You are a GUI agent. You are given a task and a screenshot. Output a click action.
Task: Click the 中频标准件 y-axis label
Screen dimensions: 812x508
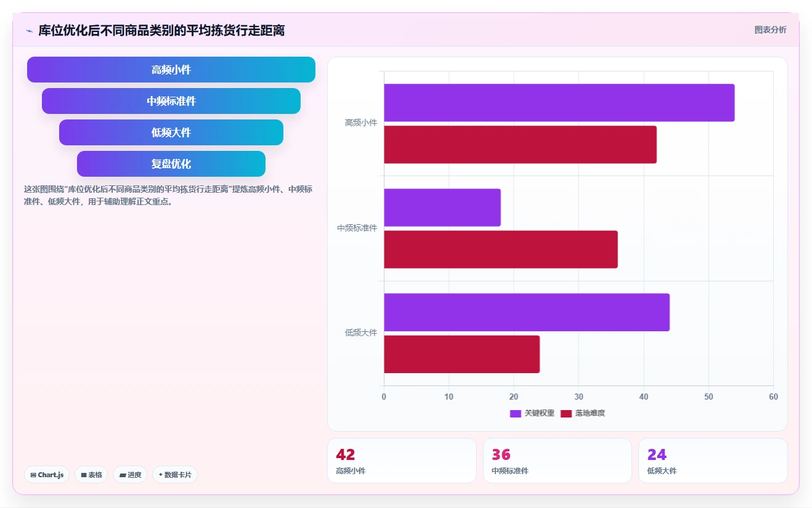(x=357, y=228)
